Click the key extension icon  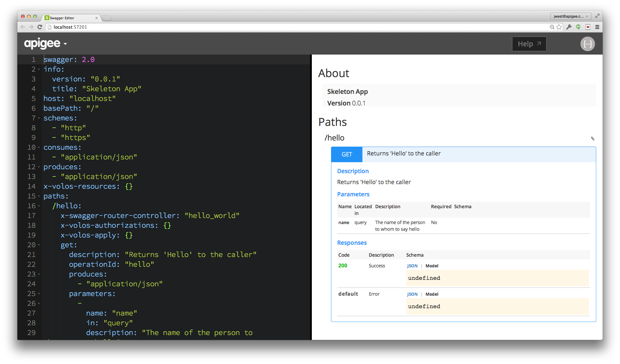pos(569,27)
